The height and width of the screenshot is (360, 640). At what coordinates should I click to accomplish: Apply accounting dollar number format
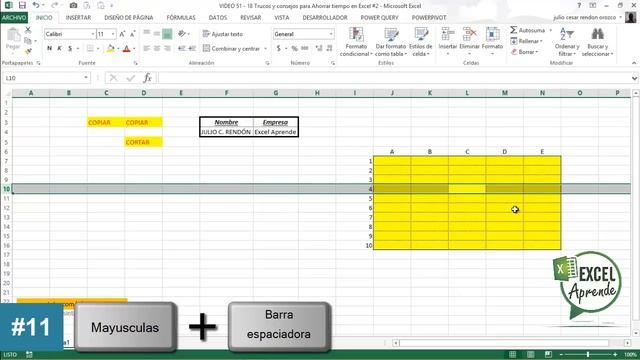(x=279, y=49)
